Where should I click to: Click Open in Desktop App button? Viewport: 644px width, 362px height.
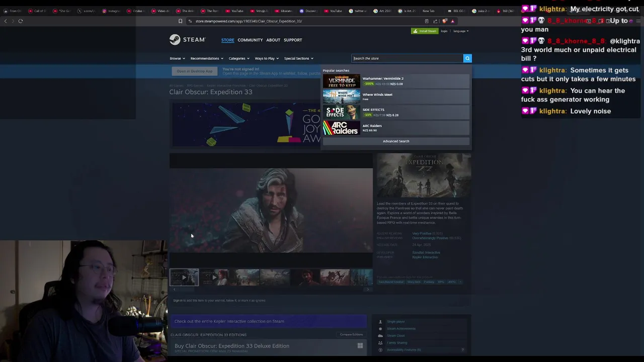(194, 71)
